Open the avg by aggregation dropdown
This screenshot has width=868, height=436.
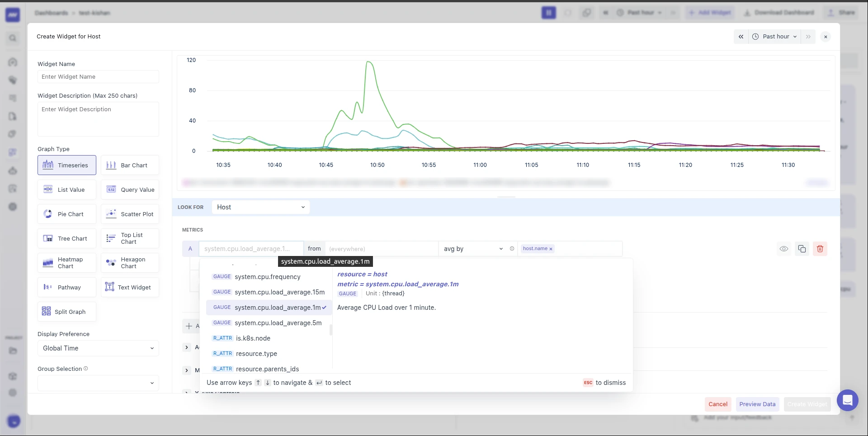473,249
